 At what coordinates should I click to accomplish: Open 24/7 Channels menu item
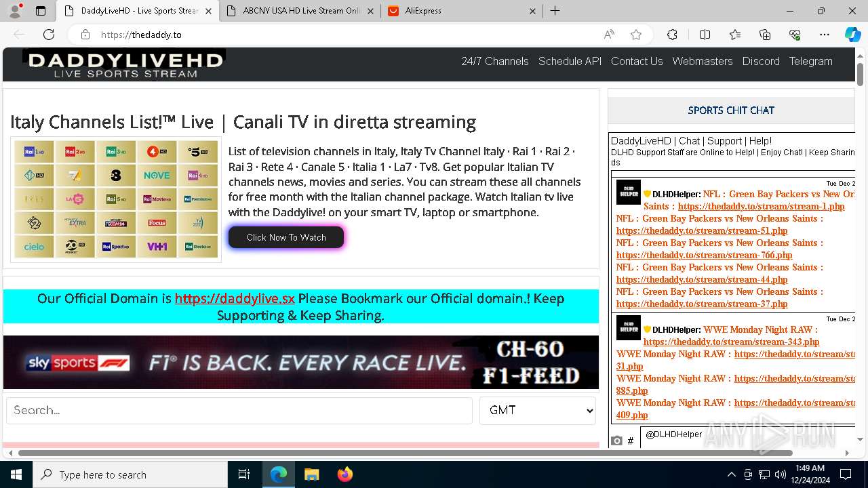[x=495, y=61]
